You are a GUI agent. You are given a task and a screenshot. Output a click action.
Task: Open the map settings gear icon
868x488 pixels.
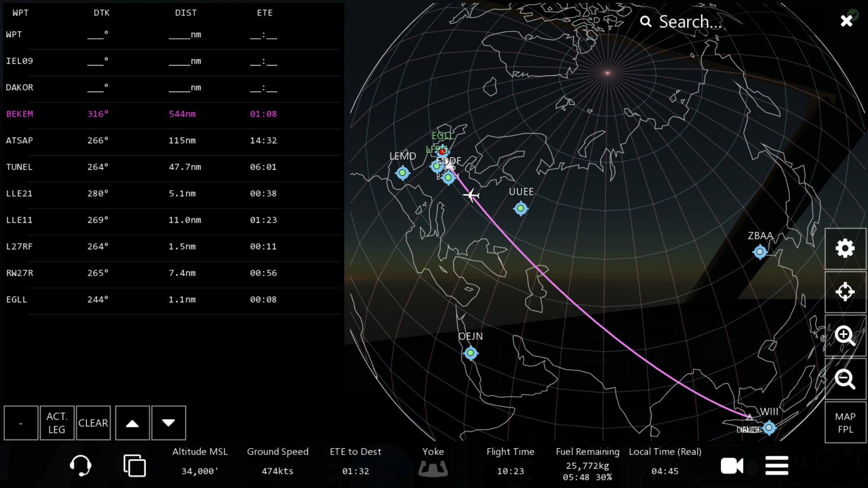[x=845, y=249]
